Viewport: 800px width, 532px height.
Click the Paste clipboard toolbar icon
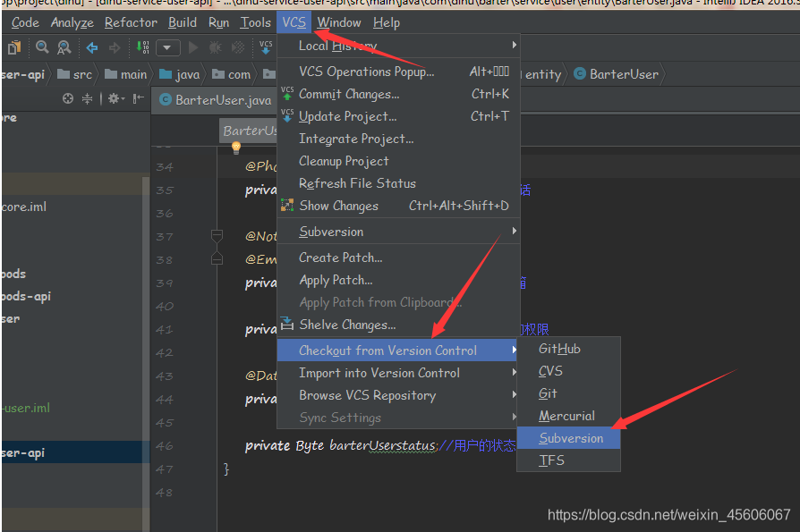(x=14, y=48)
